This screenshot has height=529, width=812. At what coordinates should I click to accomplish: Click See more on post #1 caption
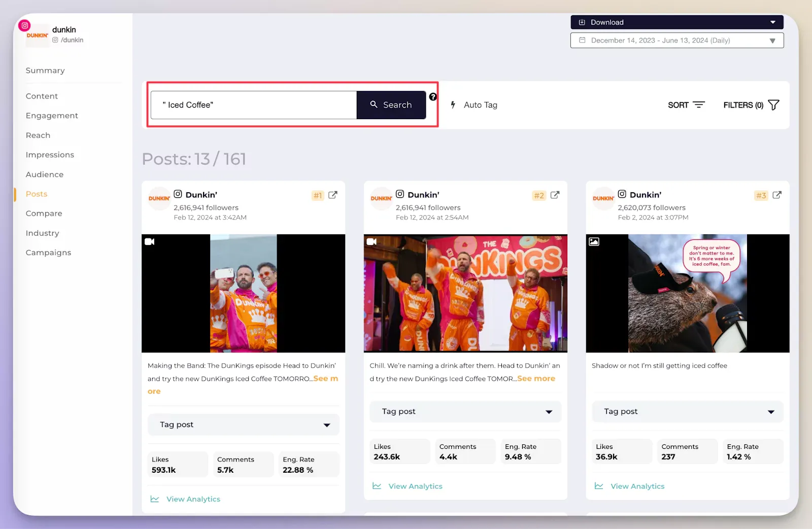tap(325, 378)
